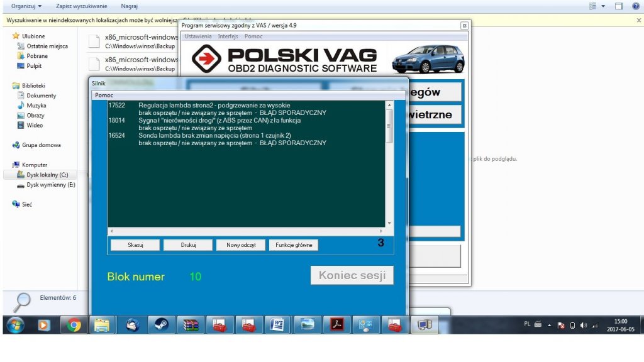Click the fault list vertical scrollbar thumb
The width and height of the screenshot is (644, 362).
pyautogui.click(x=389, y=126)
